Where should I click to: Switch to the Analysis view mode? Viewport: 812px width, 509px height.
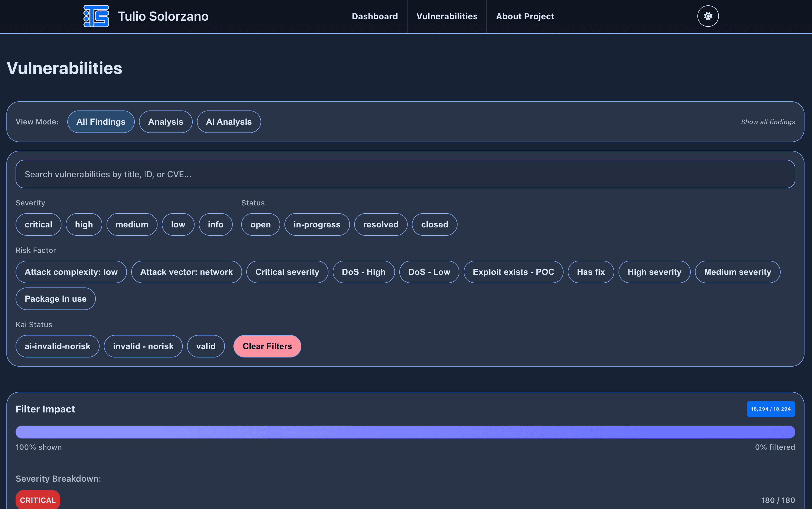coord(165,121)
